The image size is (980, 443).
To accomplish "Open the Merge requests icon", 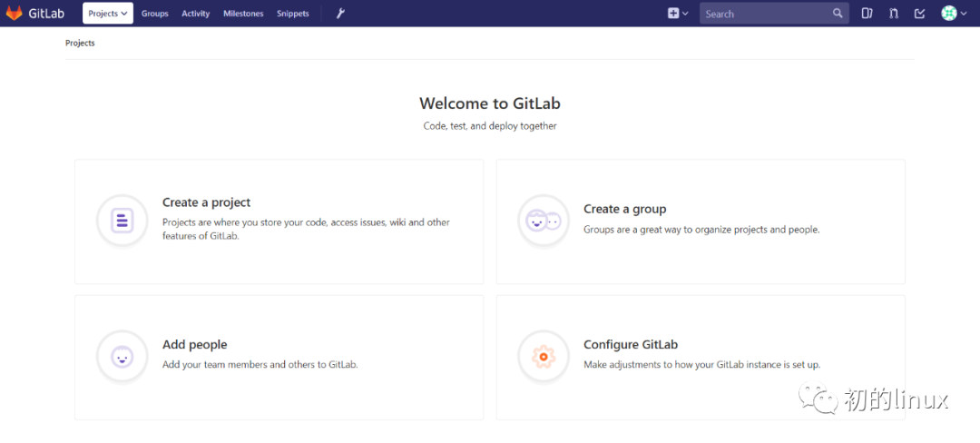I will pos(894,13).
